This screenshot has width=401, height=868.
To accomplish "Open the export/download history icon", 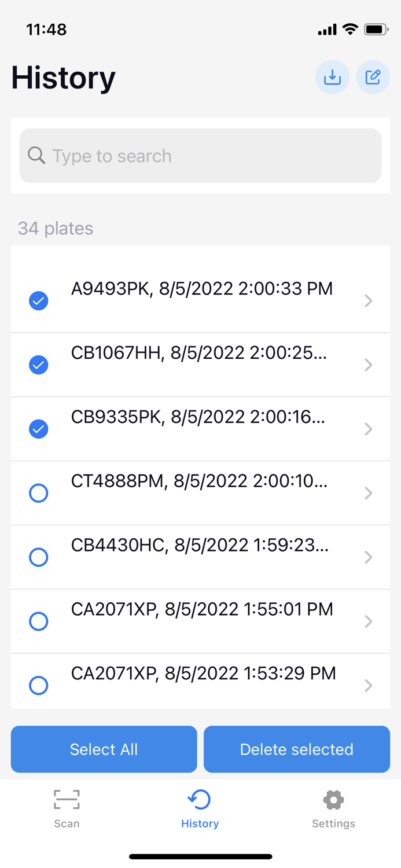I will [x=332, y=76].
